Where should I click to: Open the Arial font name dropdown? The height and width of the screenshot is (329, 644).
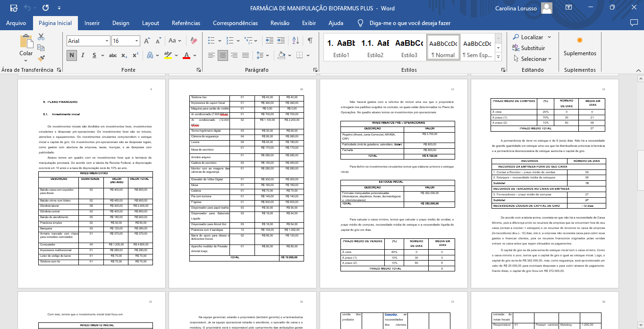107,41
